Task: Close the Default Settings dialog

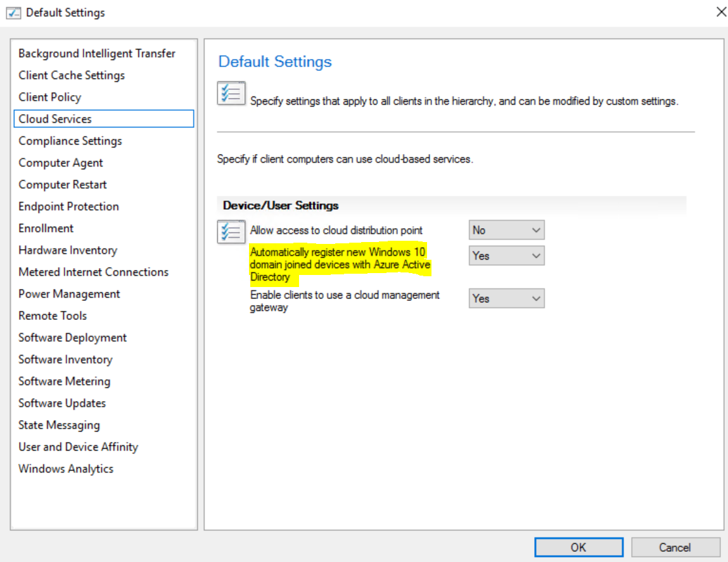Action: pos(720,11)
